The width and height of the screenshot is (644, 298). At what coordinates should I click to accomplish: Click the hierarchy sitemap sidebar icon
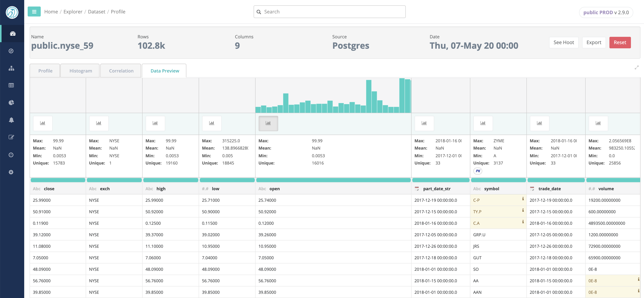click(x=11, y=68)
